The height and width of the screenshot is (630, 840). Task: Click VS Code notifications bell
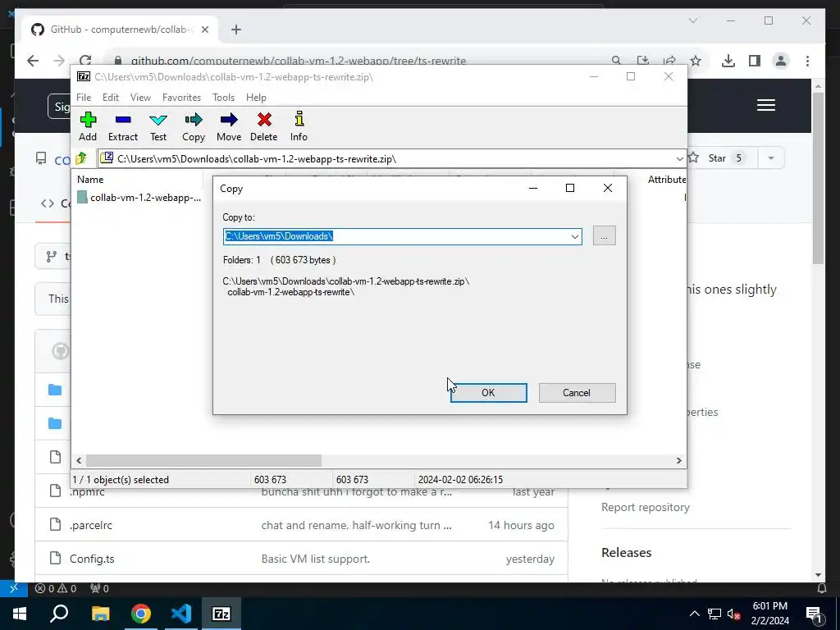point(821,589)
